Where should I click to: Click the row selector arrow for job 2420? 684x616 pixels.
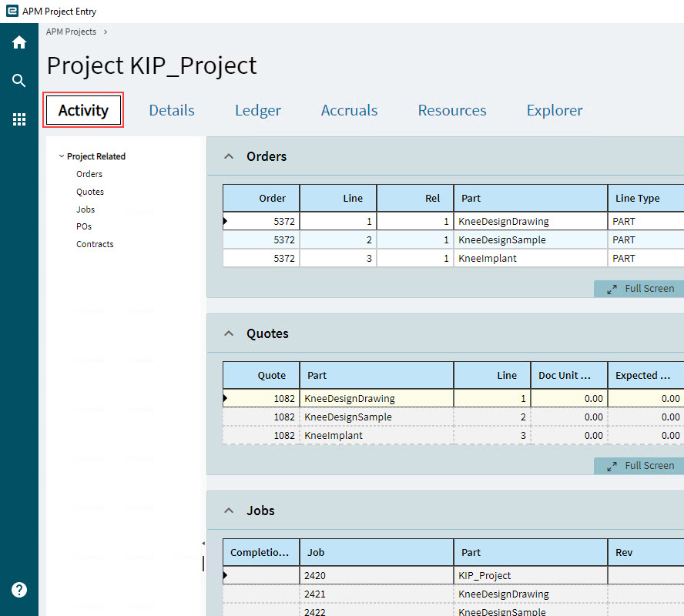[225, 575]
